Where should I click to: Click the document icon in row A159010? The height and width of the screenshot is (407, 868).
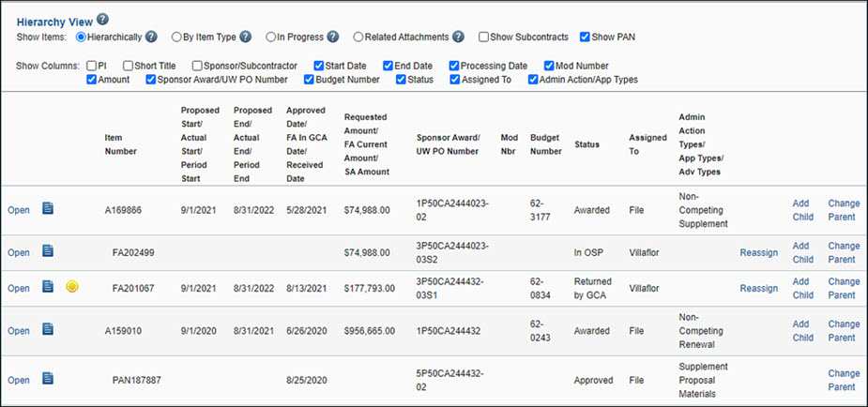(48, 329)
